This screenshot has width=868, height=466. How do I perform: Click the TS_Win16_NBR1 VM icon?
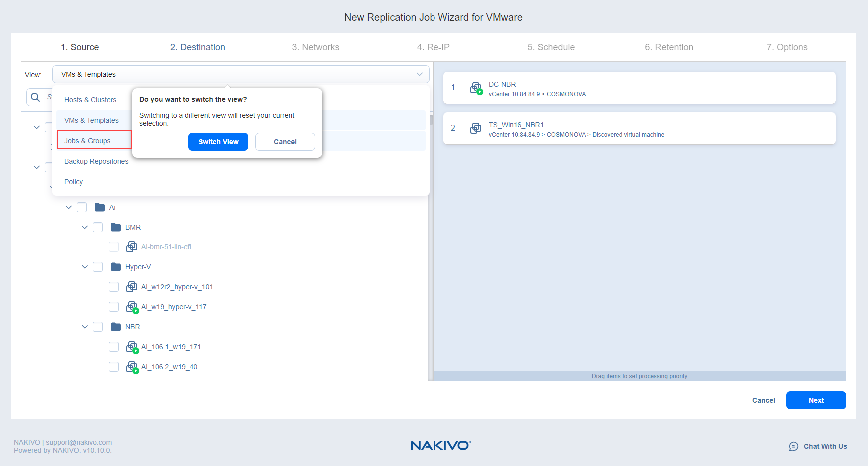(476, 128)
